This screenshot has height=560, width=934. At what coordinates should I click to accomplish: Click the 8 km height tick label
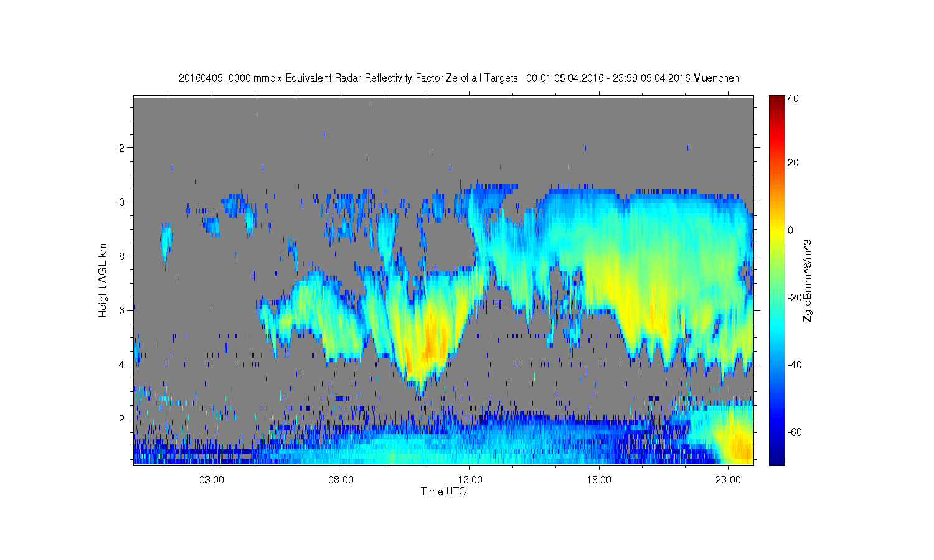coord(123,256)
